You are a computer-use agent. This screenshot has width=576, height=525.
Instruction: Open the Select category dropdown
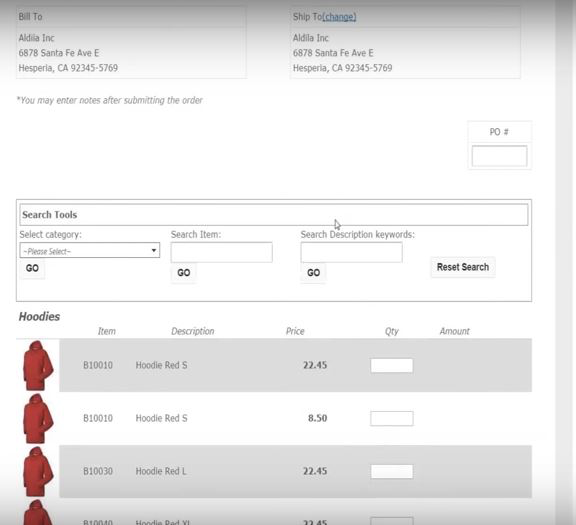click(x=90, y=250)
